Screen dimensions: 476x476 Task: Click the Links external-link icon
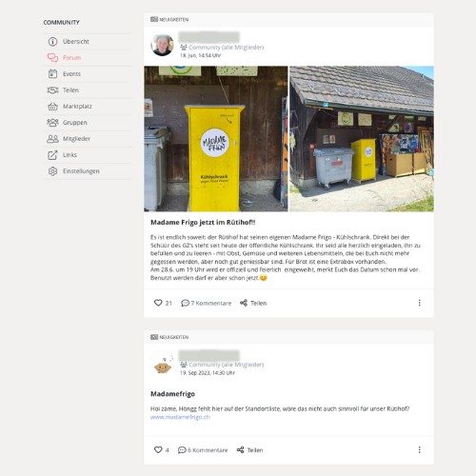(x=52, y=155)
